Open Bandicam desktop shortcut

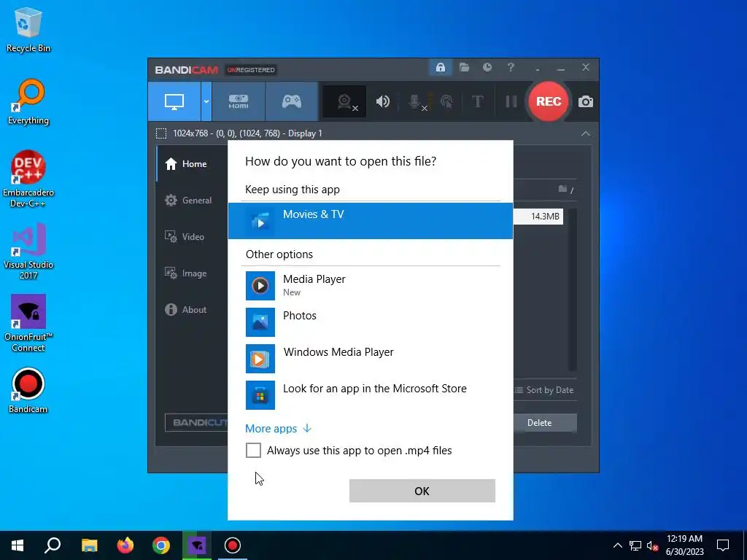click(x=28, y=391)
